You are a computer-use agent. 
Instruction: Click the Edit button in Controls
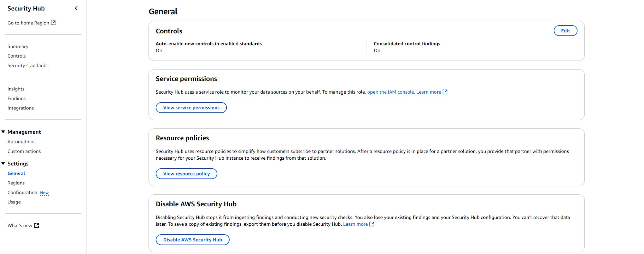(565, 31)
